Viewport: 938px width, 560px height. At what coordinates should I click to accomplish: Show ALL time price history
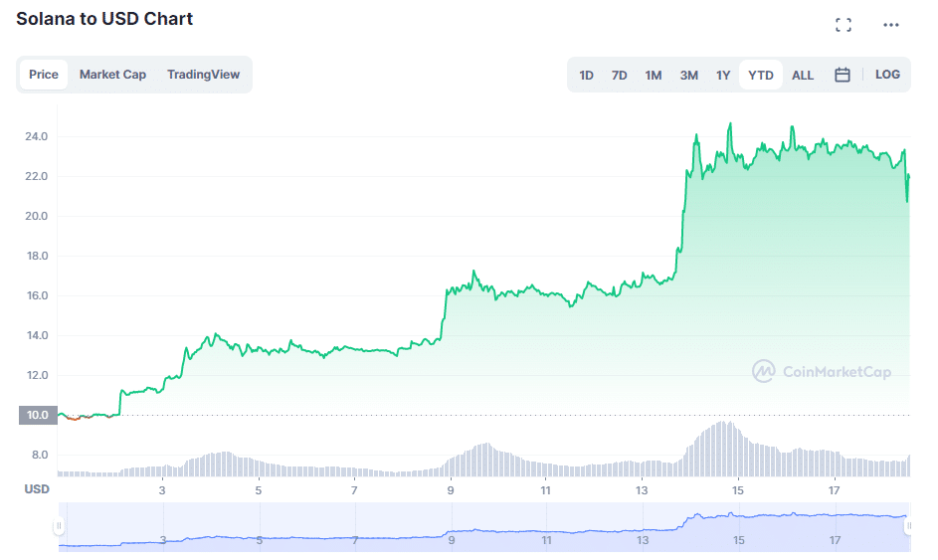pyautogui.click(x=803, y=75)
